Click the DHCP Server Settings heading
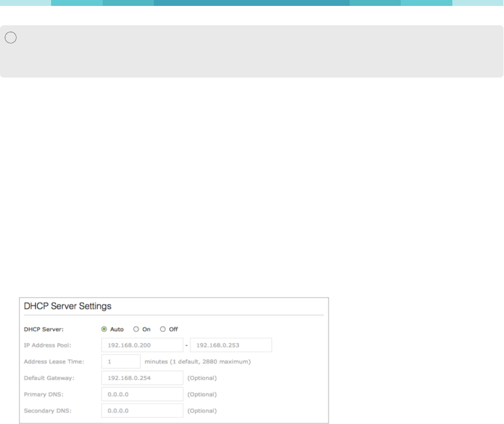 click(67, 306)
